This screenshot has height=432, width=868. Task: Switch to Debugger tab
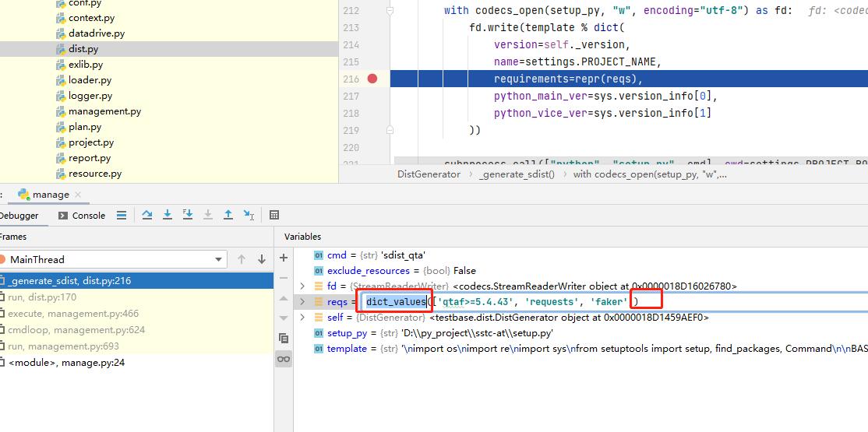tap(19, 216)
